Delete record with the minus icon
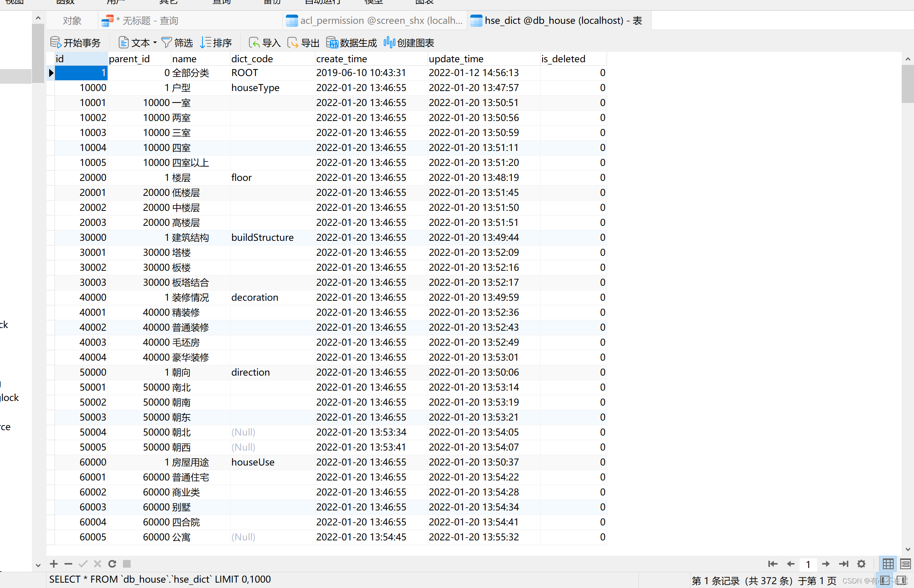This screenshot has height=588, width=914. tap(68, 563)
